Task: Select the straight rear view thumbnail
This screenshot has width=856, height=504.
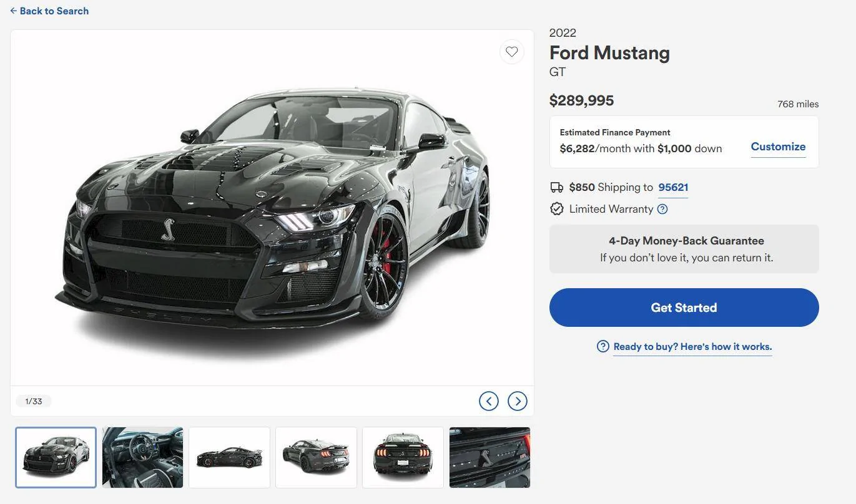Action: point(403,457)
